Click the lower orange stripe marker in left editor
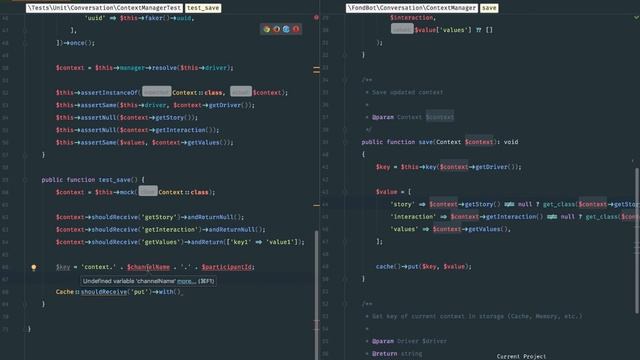The height and width of the screenshot is (360, 640). (x=316, y=205)
